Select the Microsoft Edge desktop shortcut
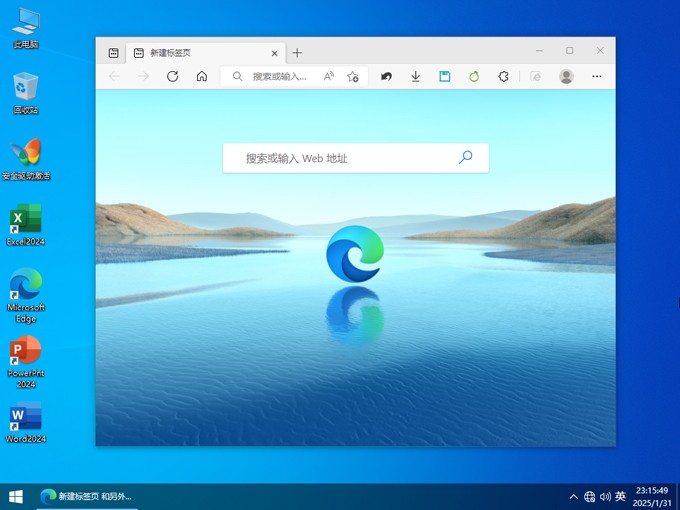The width and height of the screenshot is (680, 510). tap(26, 296)
